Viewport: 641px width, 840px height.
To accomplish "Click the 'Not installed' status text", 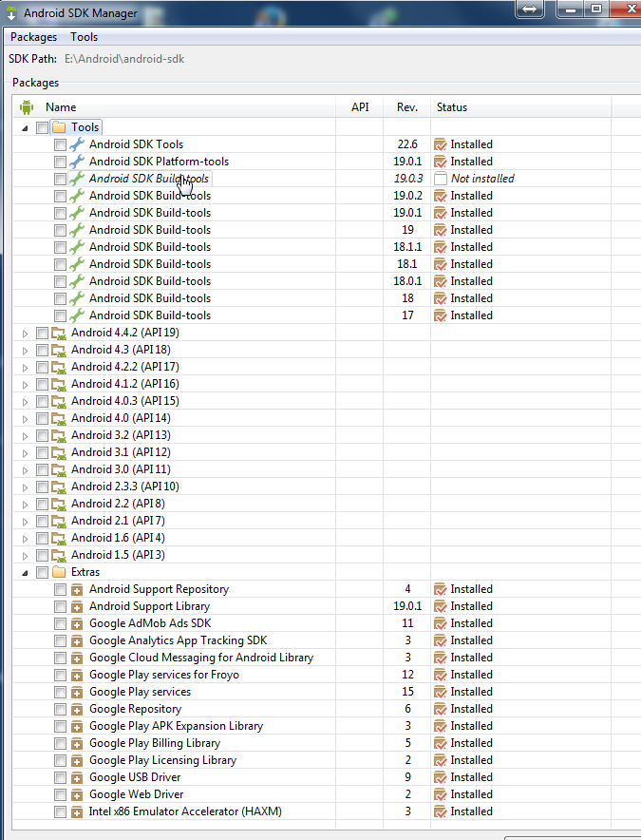I will pyautogui.click(x=482, y=179).
